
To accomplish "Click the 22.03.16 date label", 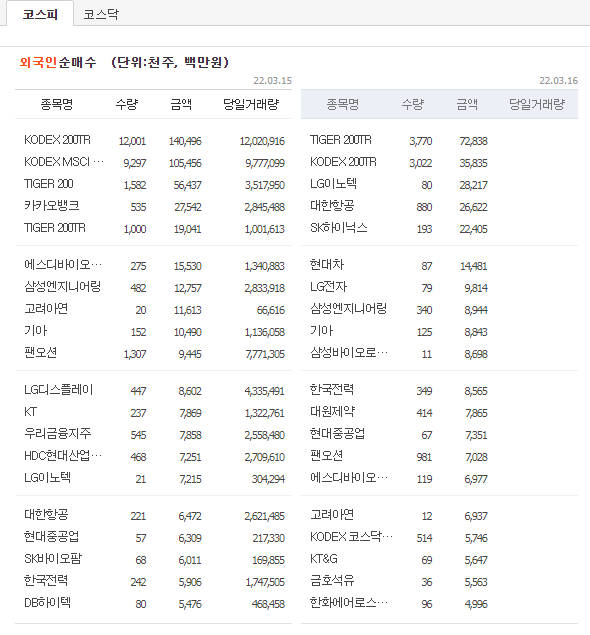I will click(x=558, y=81).
